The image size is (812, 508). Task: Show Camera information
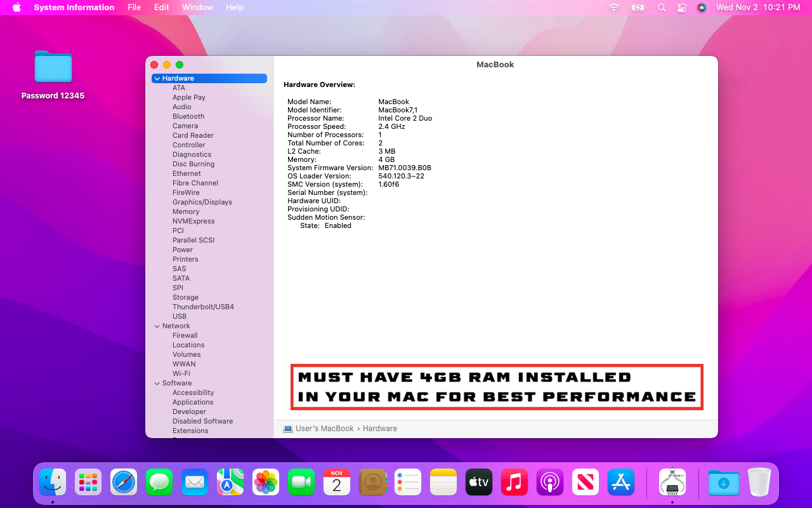tap(185, 126)
